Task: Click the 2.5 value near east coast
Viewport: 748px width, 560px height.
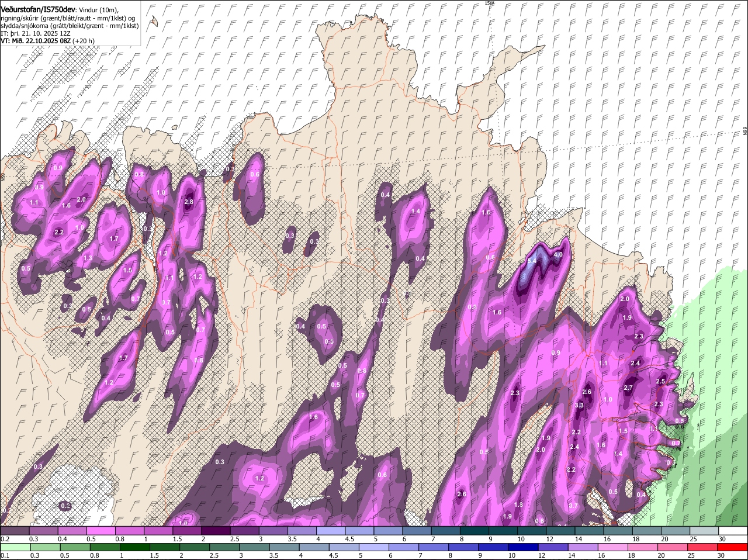Action: point(660,381)
